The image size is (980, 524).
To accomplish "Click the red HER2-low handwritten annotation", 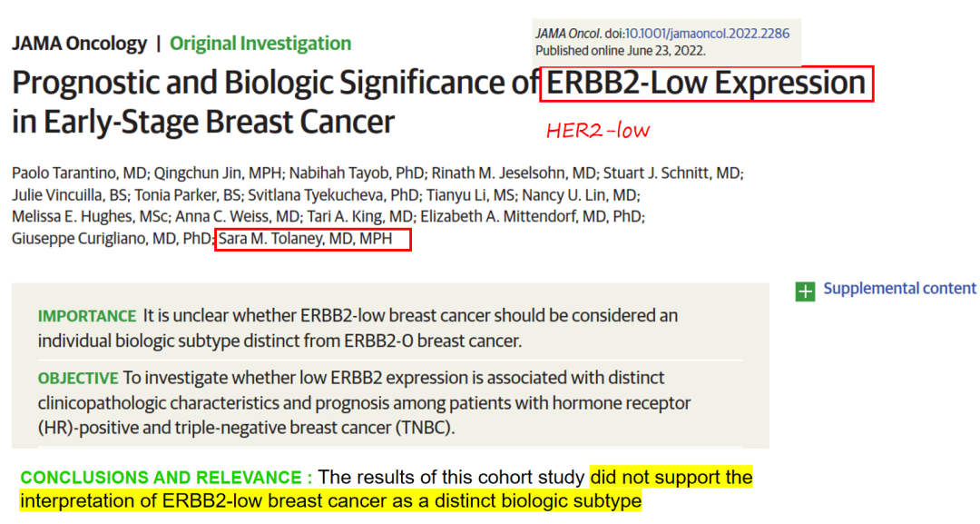I will 598,130.
